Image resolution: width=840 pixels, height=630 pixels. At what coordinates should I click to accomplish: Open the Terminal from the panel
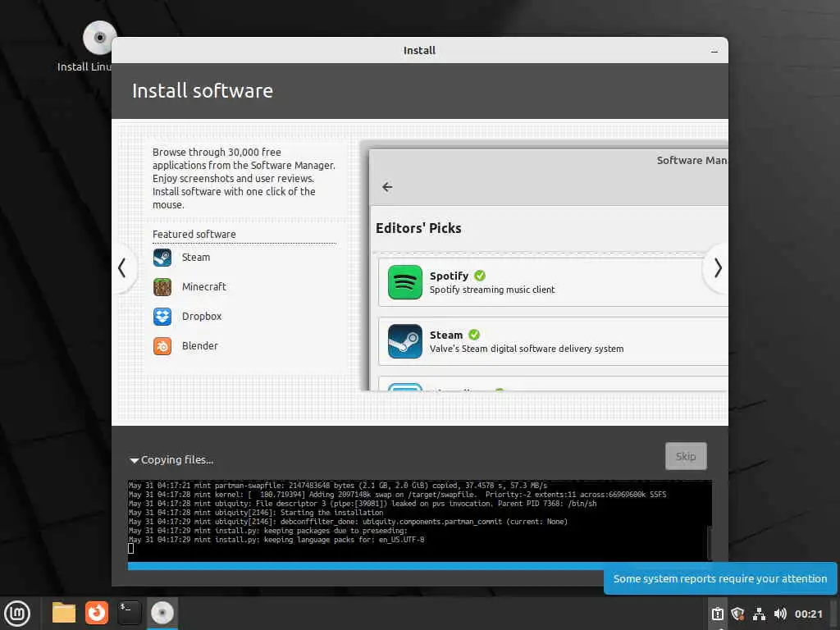tap(129, 613)
